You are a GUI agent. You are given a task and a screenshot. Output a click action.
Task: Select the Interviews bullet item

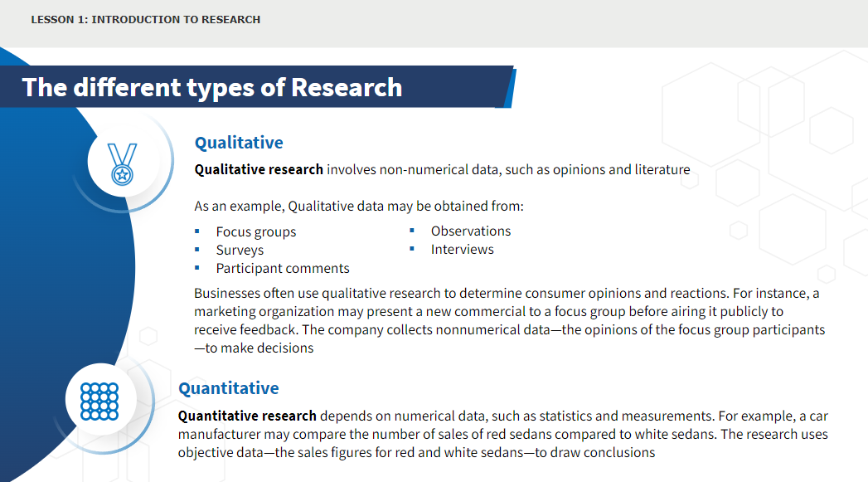click(463, 250)
